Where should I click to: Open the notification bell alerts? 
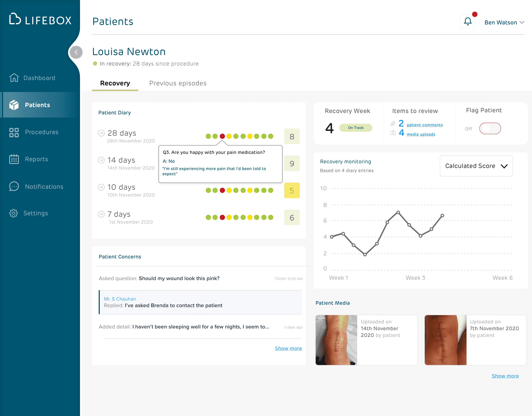468,21
